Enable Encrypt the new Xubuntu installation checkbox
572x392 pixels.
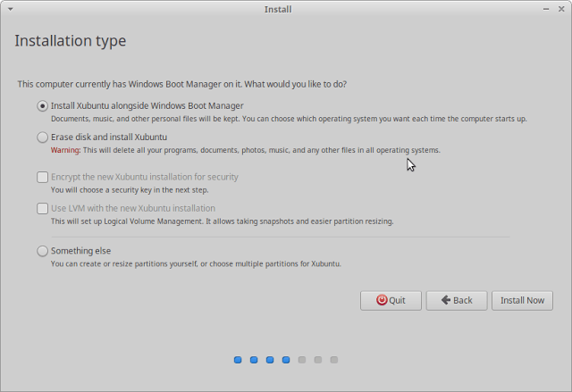click(42, 177)
